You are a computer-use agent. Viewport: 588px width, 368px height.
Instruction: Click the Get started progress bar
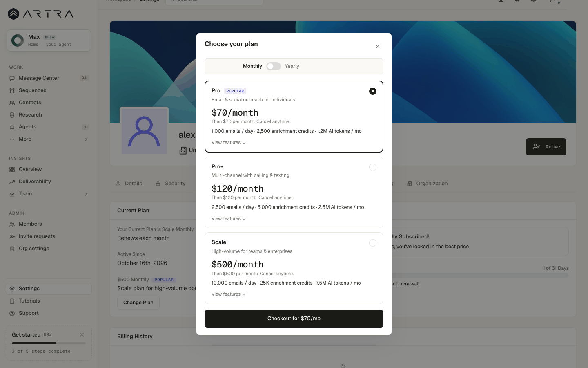pos(49,343)
